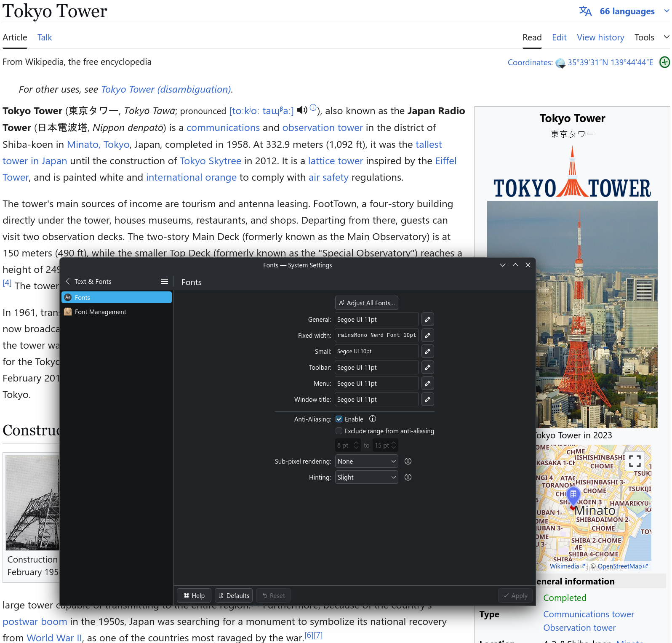Click the Menu font field
Screen dimensions: 672x643
pos(377,383)
